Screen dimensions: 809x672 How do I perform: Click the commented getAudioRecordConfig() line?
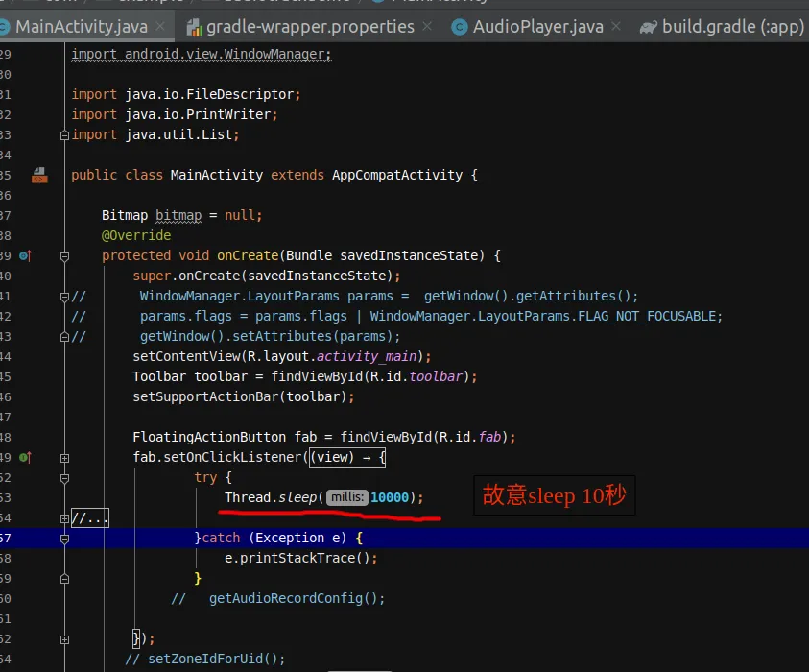(297, 598)
